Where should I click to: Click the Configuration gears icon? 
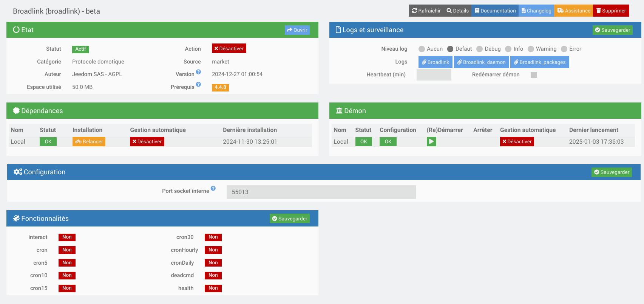coord(18,172)
